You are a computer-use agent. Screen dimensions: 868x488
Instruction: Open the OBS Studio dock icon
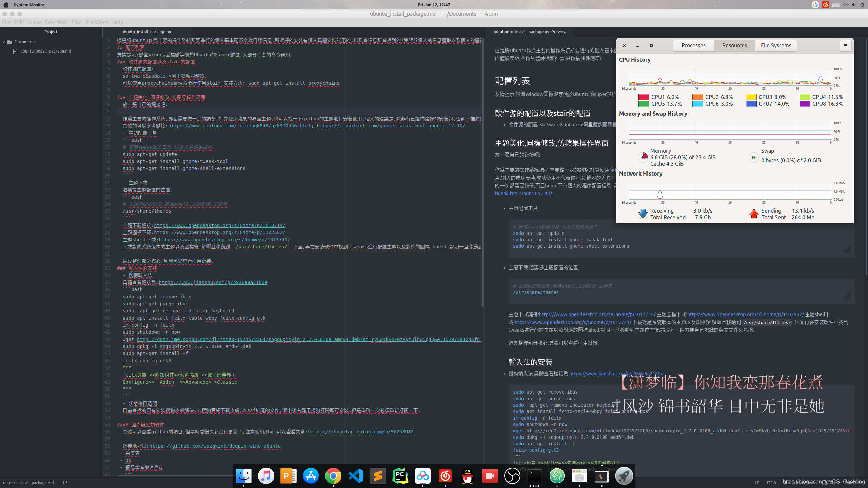pyautogui.click(x=512, y=476)
